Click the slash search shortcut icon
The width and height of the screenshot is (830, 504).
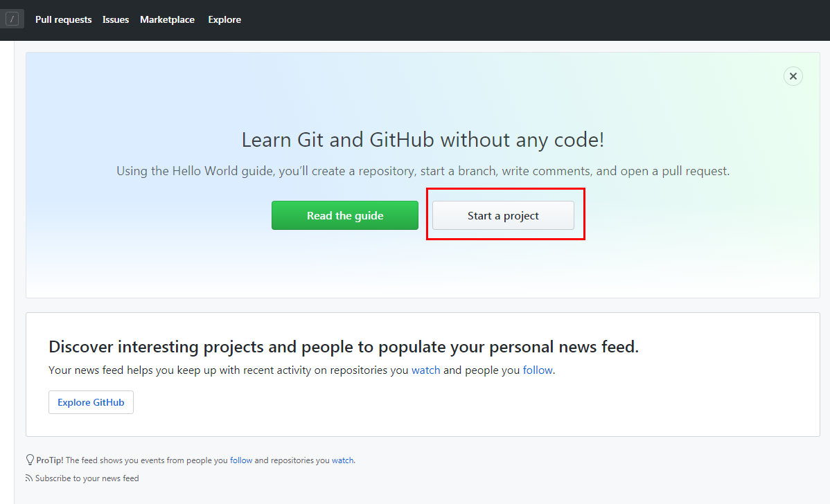(x=12, y=19)
